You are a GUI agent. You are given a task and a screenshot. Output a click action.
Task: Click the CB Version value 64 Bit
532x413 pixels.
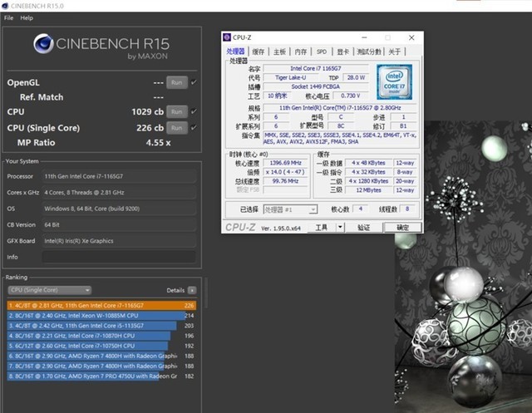point(119,225)
